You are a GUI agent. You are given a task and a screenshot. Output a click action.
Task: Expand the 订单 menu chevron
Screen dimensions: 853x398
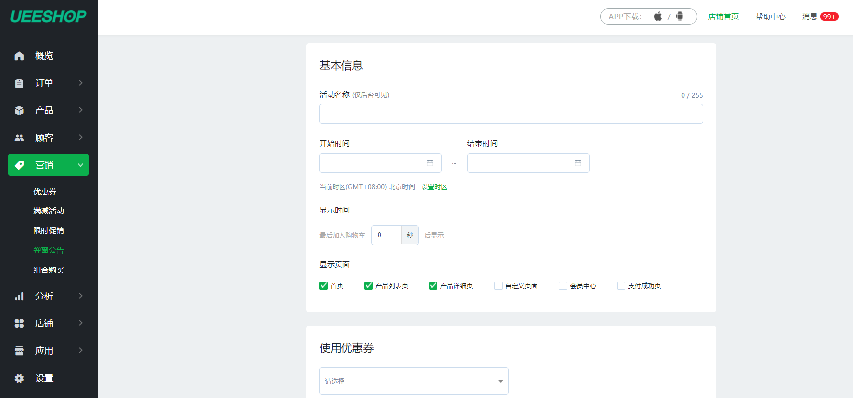coord(81,83)
